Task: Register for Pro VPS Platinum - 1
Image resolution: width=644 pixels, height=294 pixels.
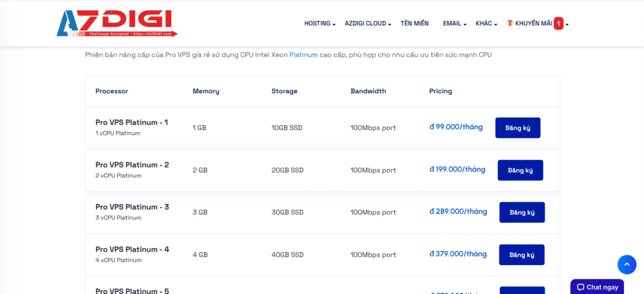Action: tap(518, 128)
